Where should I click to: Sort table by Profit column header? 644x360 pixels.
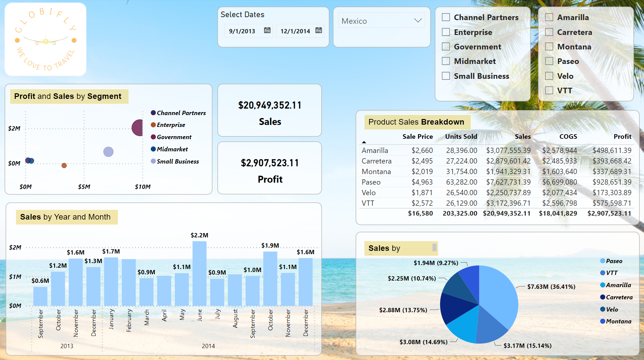point(622,136)
